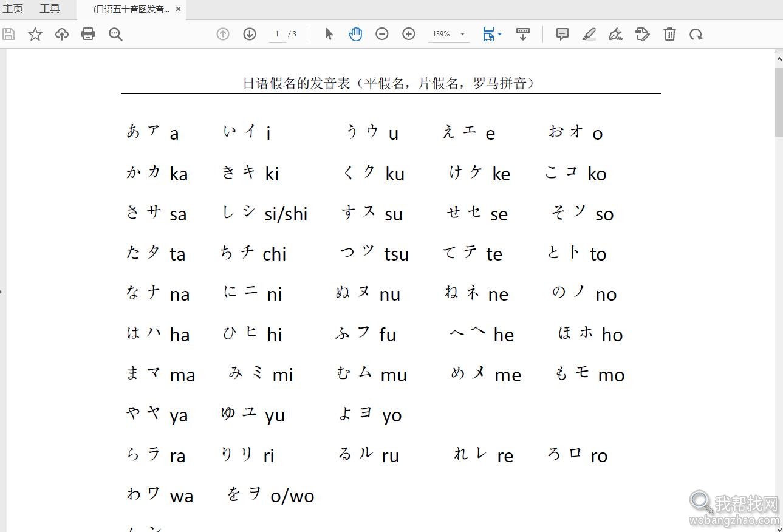Print the document using the printer icon
The width and height of the screenshot is (783, 532).
(88, 34)
